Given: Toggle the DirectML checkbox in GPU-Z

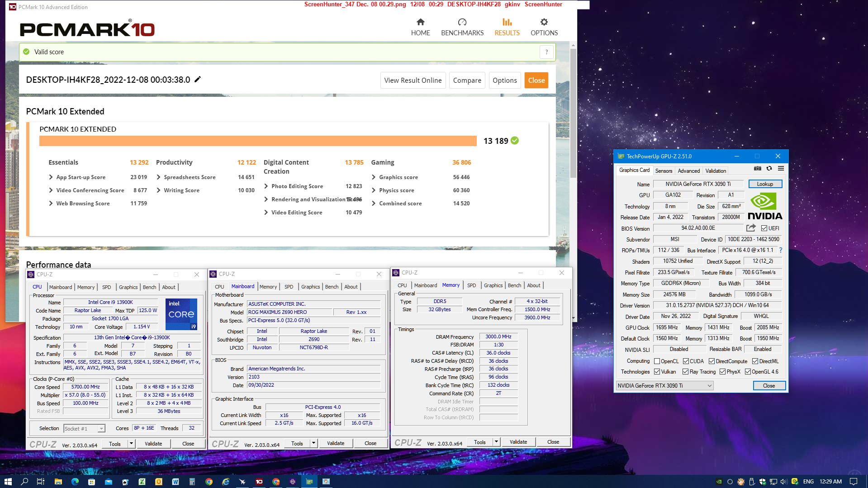Looking at the screenshot, I should point(755,361).
